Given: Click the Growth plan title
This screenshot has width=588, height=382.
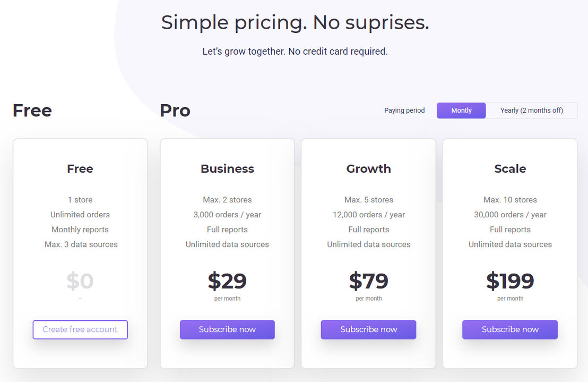Looking at the screenshot, I should point(369,169).
